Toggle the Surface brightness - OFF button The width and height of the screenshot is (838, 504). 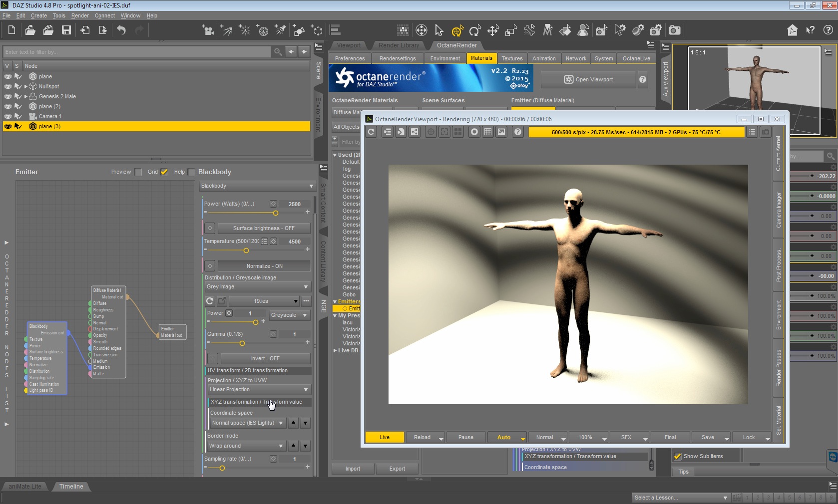coord(264,228)
